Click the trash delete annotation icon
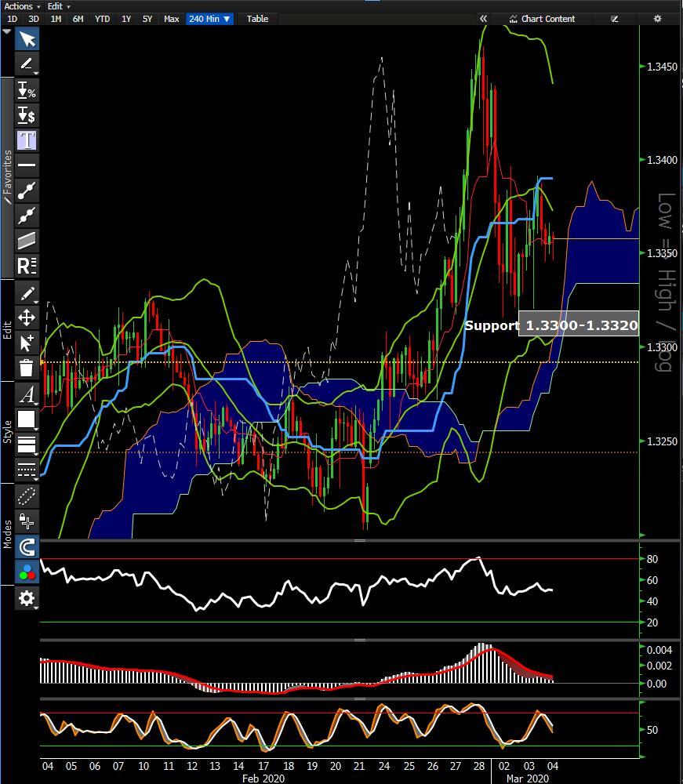The height and width of the screenshot is (784, 683). coord(27,368)
